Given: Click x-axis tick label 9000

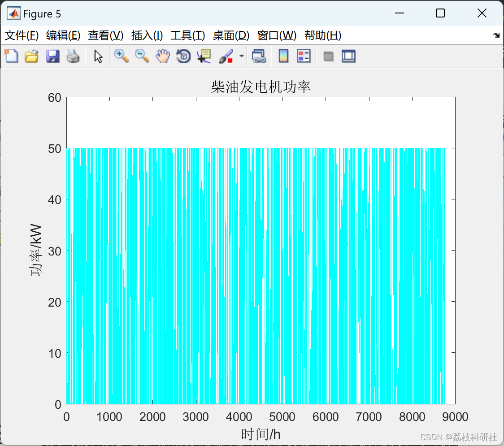Looking at the screenshot, I should pyautogui.click(x=455, y=417).
